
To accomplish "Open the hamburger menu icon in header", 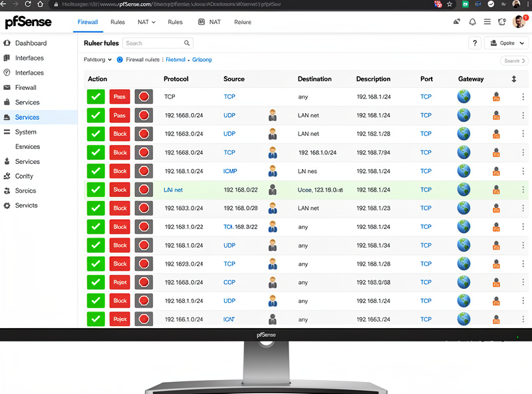I will click(x=487, y=22).
